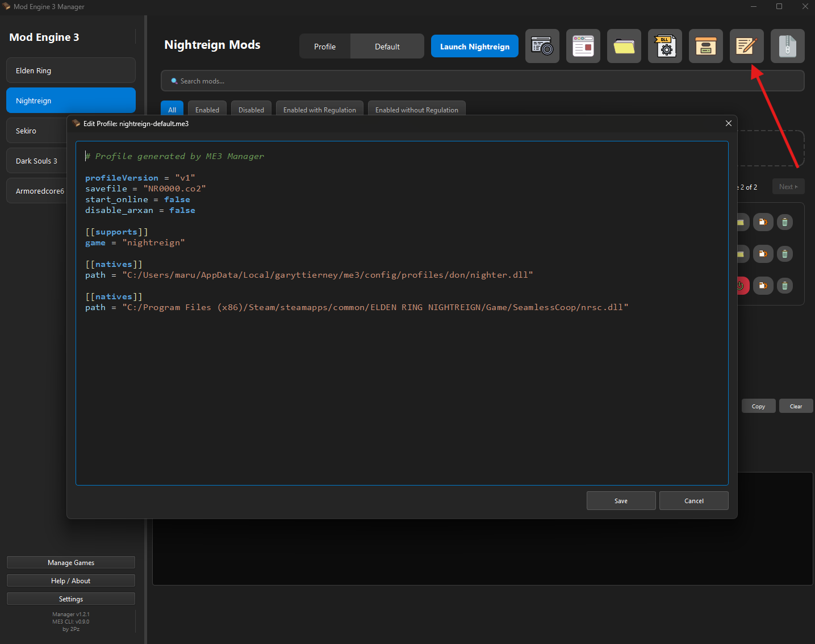This screenshot has height=644, width=815.
Task: Click the folder-gear icon in the third mod row
Action: pos(763,286)
